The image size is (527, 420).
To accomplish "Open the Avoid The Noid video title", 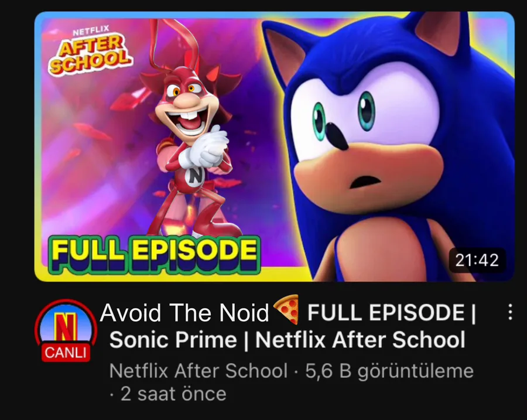I will click(288, 326).
